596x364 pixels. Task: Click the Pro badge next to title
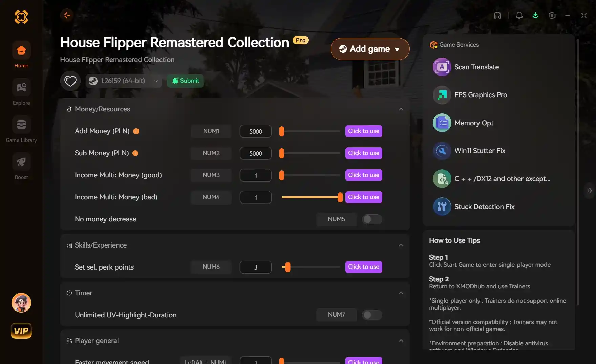[x=300, y=40]
